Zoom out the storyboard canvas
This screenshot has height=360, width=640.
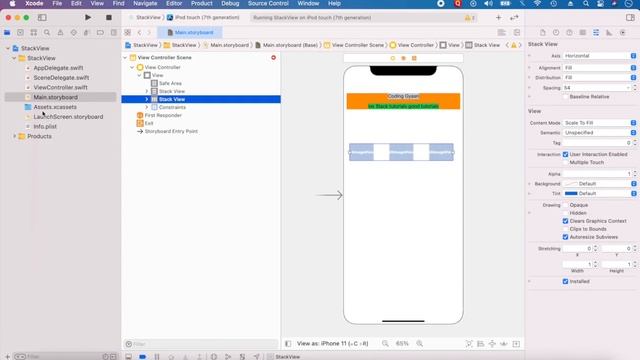385,344
